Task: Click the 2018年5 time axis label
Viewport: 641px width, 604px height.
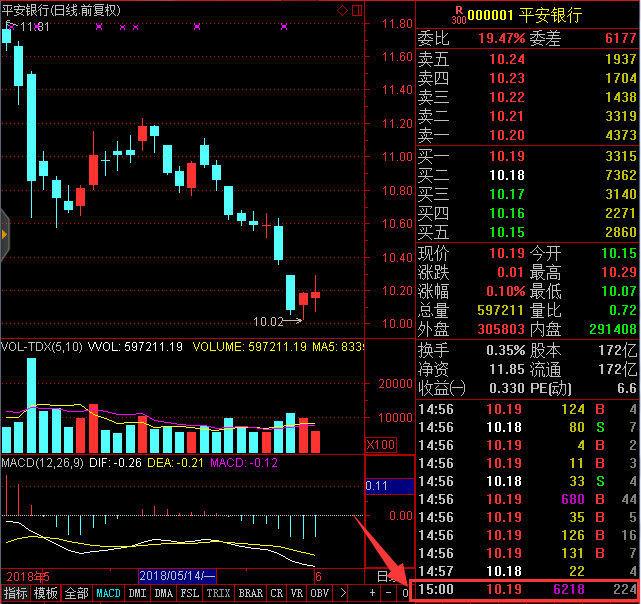Action: pos(27,577)
